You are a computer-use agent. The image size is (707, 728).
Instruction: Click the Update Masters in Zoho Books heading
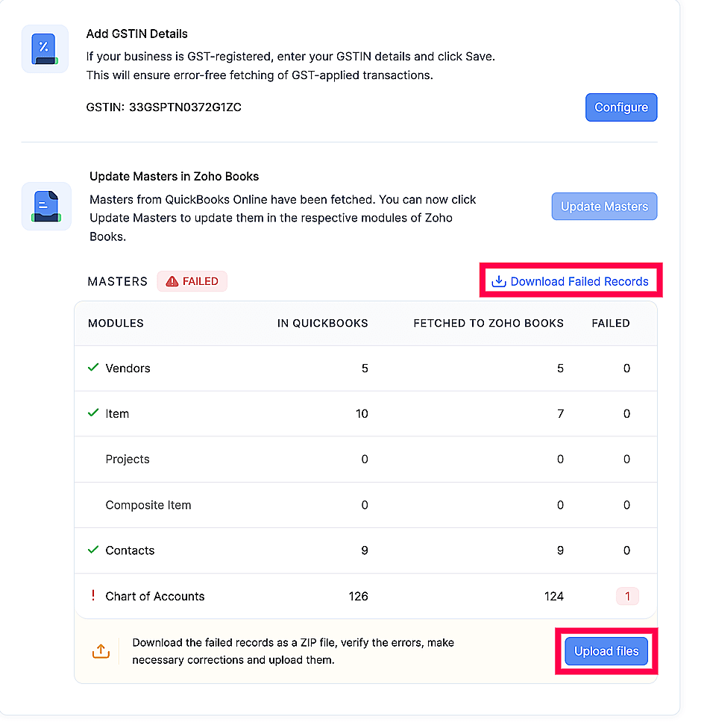point(174,177)
